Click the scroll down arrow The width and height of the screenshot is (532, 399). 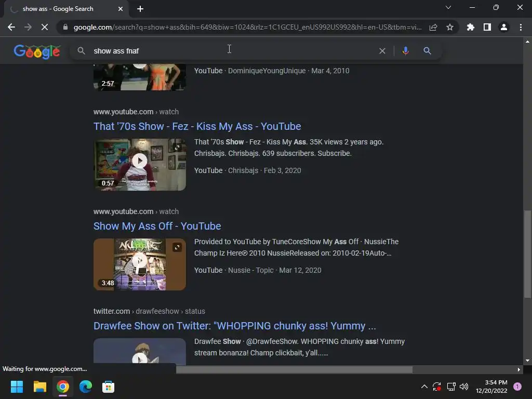pos(527,361)
